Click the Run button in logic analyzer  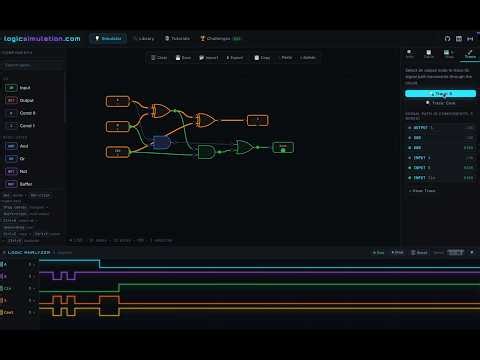pyautogui.click(x=378, y=253)
